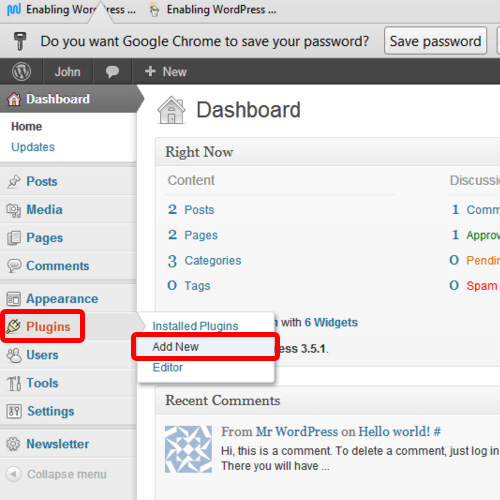500x500 pixels.
Task: Select Installed Plugins from the flyout
Action: [195, 326]
